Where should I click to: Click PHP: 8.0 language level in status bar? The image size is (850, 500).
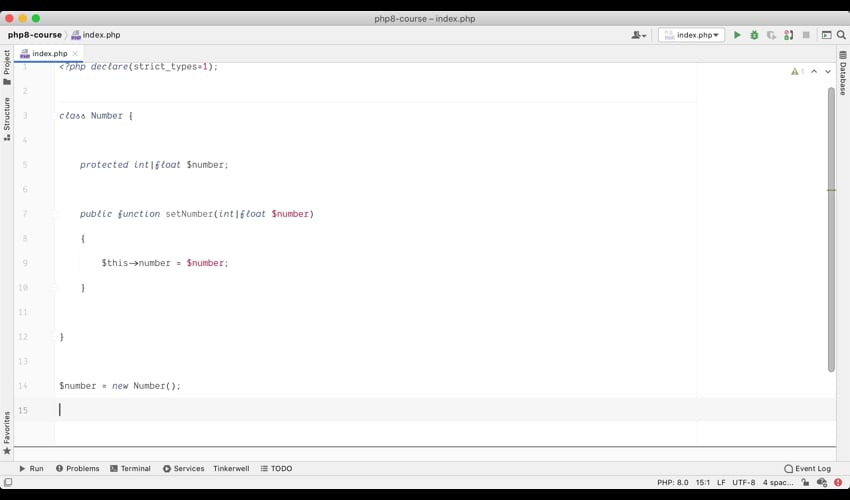(x=673, y=482)
